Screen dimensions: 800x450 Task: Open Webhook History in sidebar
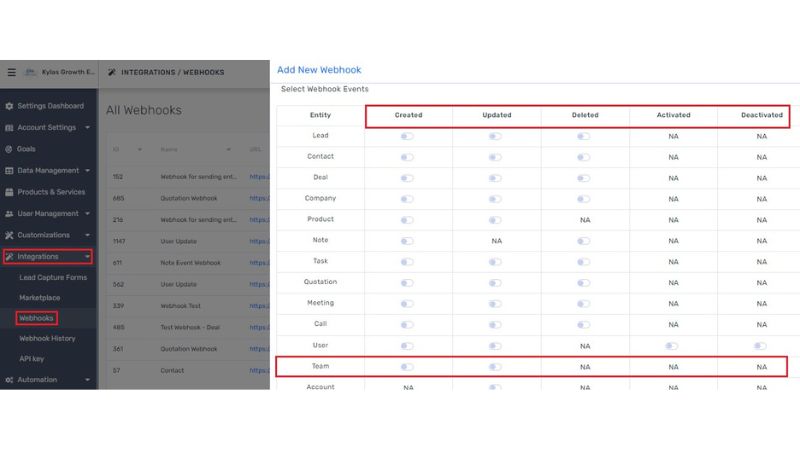click(x=47, y=339)
